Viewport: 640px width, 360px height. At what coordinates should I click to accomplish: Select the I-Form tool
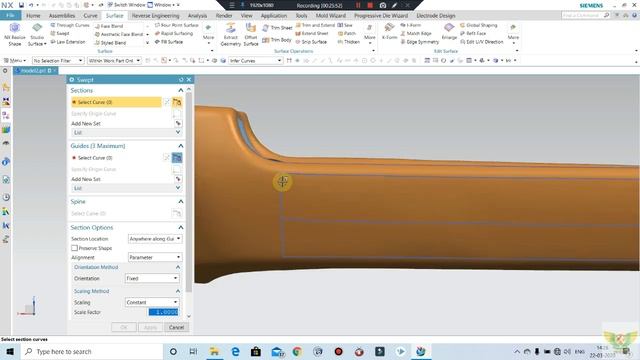(x=411, y=25)
